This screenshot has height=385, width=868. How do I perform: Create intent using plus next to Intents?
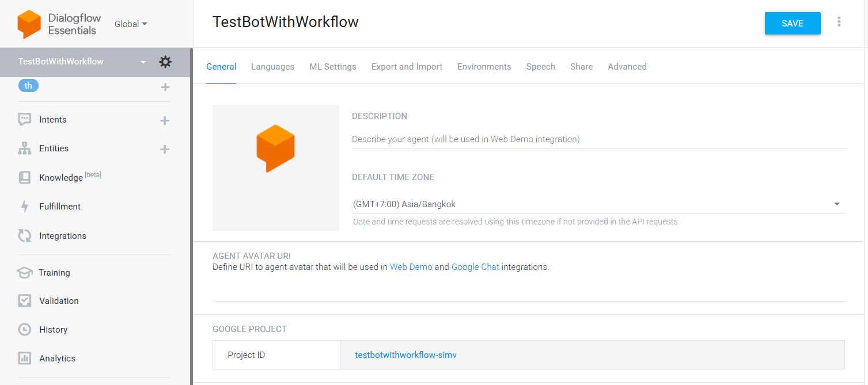tap(165, 120)
